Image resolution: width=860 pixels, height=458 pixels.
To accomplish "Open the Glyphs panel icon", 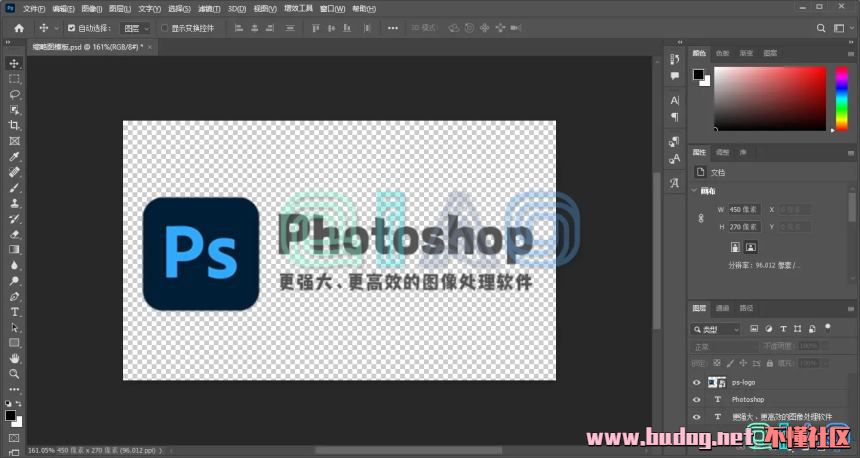I will 675,183.
